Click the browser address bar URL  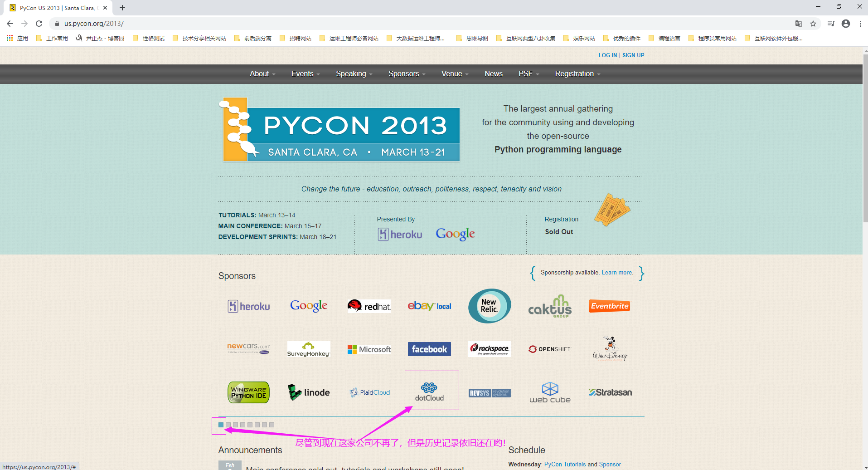point(94,24)
